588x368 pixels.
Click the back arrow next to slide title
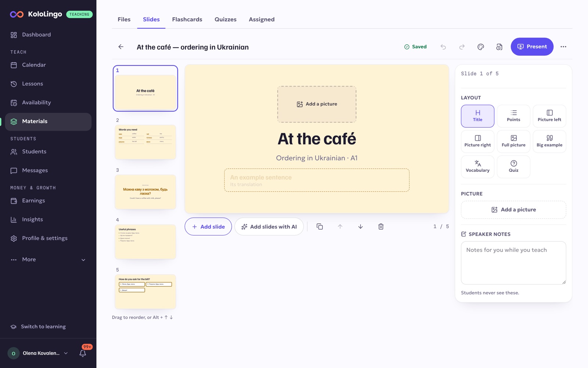[121, 47]
